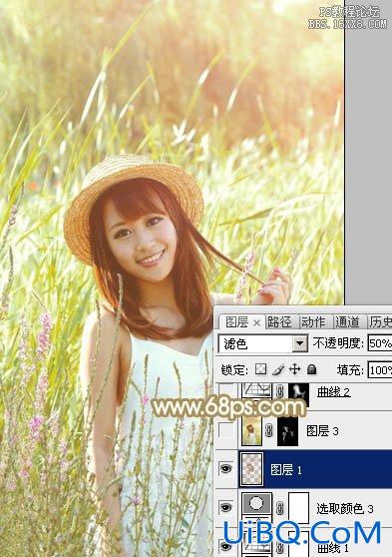Show the hidden 图层 3 layer
Screen dimensions: 392x557
click(225, 430)
